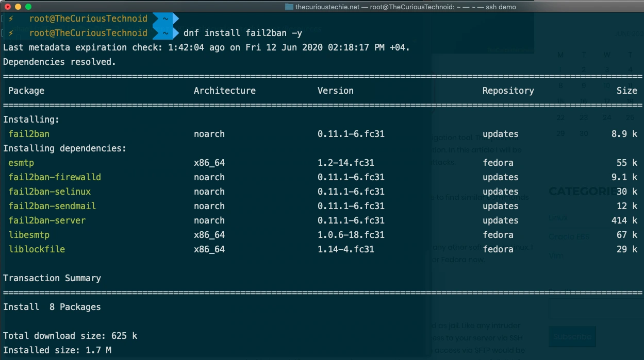Click the 'liblockfile' package name
Viewport: 644px width, 360px height.
37,249
